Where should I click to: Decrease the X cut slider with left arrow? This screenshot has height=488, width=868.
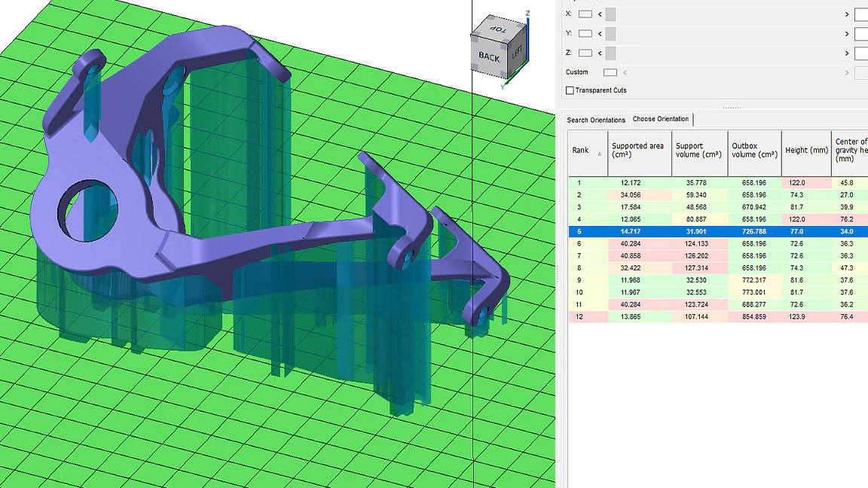pyautogui.click(x=600, y=14)
